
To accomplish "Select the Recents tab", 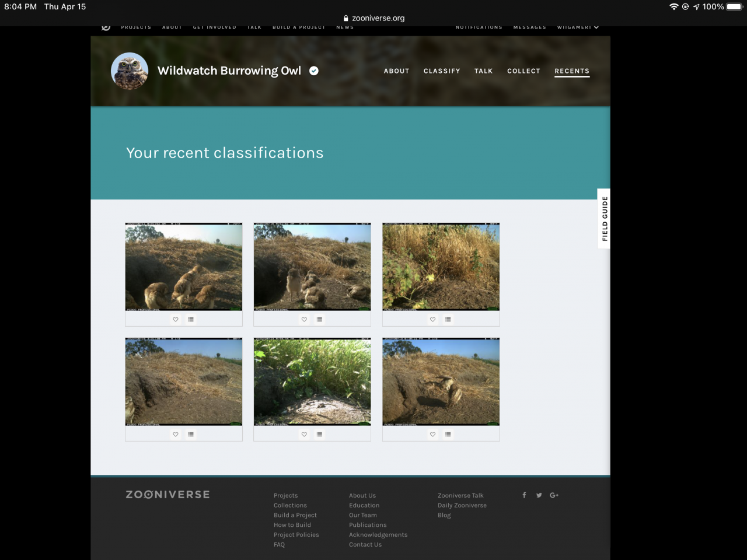I will click(x=572, y=71).
